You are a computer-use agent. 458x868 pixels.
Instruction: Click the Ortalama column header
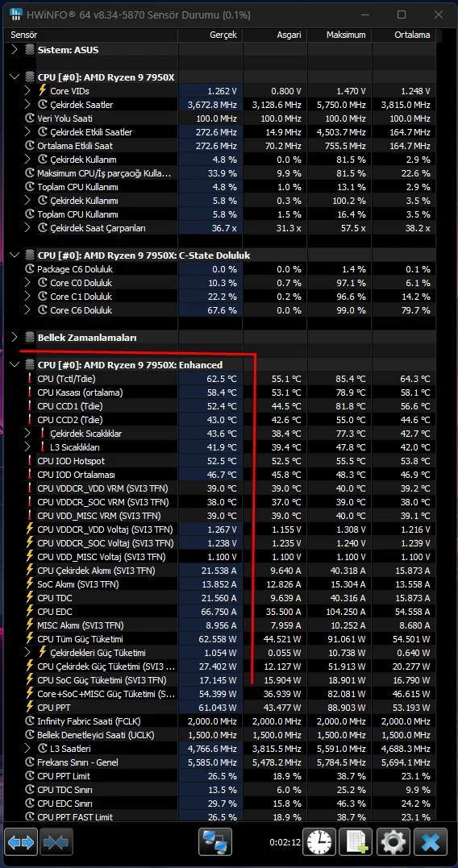[x=404, y=35]
